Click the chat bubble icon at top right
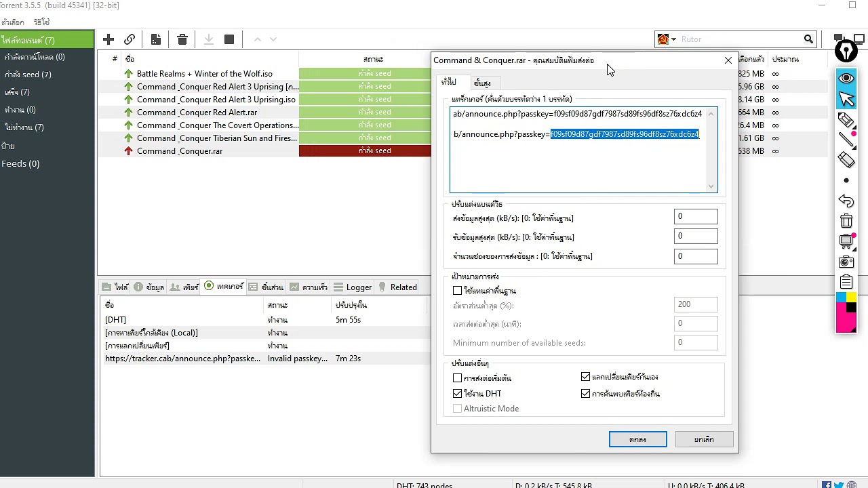The image size is (868, 488). coord(838,38)
